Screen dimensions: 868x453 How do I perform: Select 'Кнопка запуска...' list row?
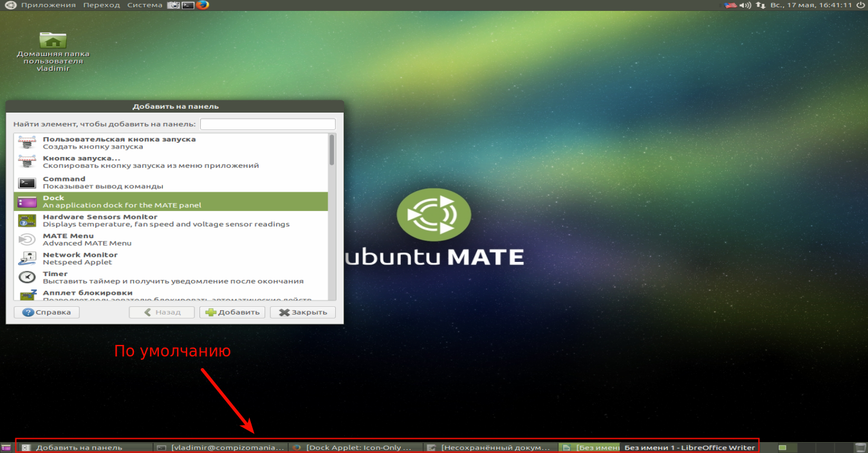point(171,162)
